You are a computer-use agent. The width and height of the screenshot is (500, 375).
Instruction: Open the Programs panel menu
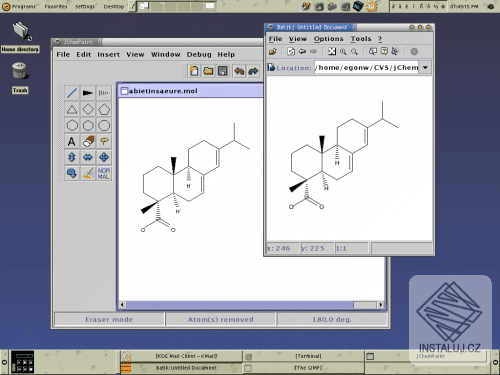(19, 6)
